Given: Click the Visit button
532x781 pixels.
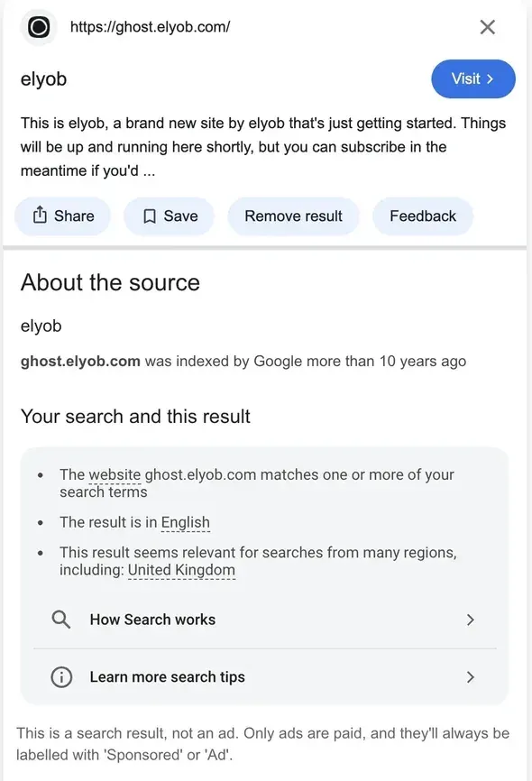Looking at the screenshot, I should pos(472,79).
